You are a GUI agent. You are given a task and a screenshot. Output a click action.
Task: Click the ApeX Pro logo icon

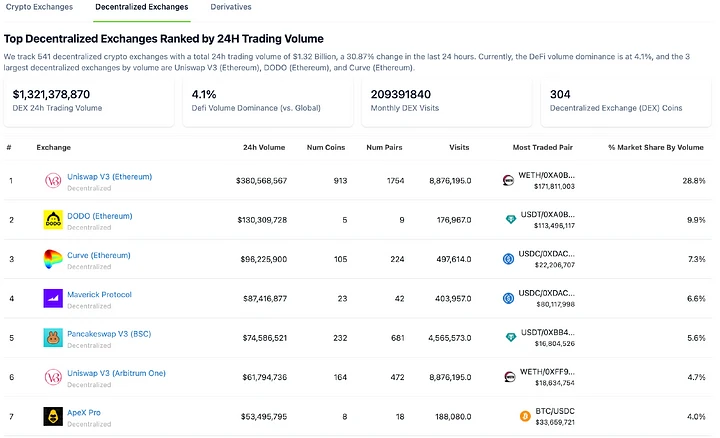point(53,416)
